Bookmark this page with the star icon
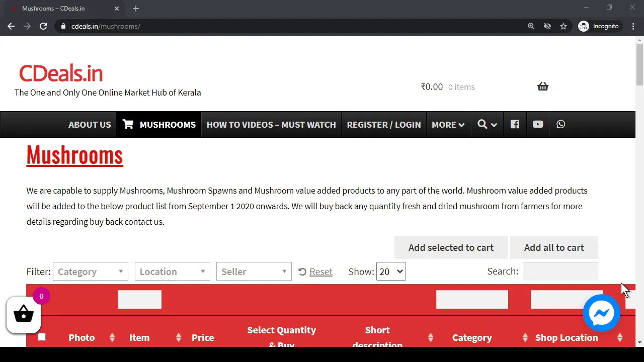Viewport: 644px width, 362px height. 563,26
